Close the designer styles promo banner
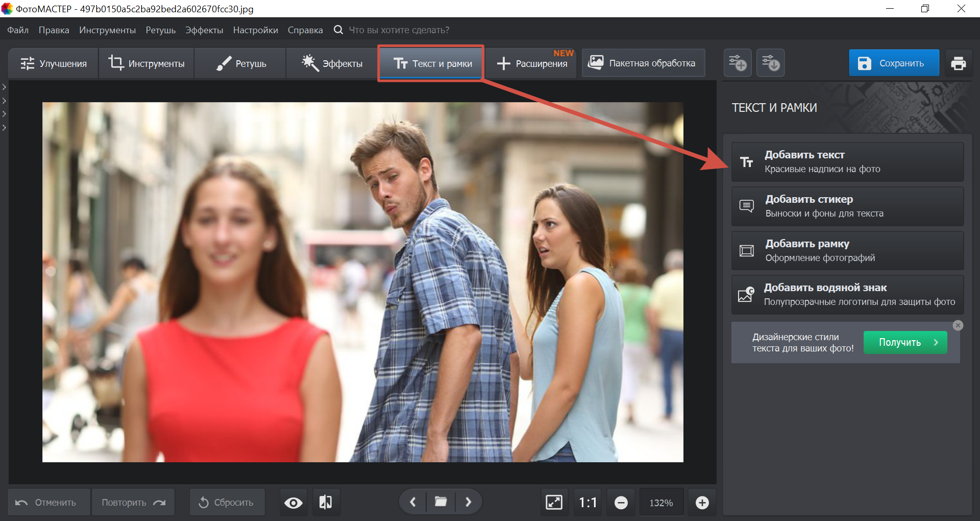Viewport: 980px width, 521px height. [x=958, y=325]
